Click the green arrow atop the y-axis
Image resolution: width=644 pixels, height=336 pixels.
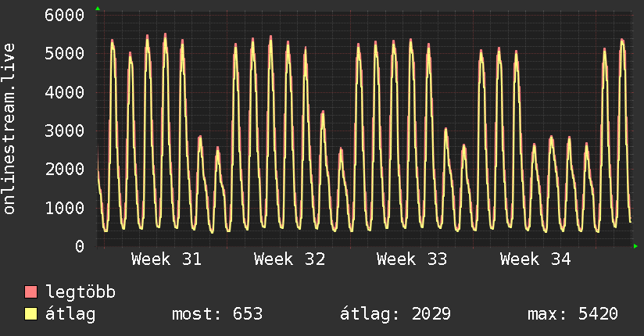pyautogui.click(x=98, y=9)
